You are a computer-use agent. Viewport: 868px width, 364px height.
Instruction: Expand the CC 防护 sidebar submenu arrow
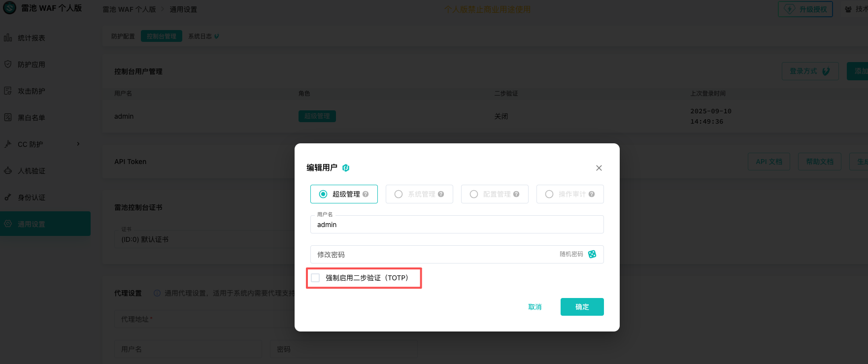click(78, 144)
